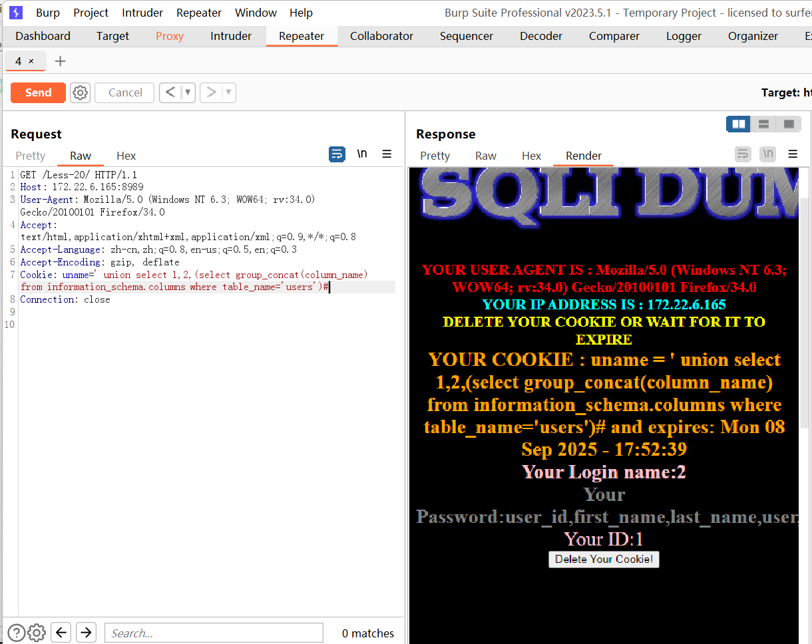The image size is (812, 644).
Task: Add a new Repeater tab with plus icon
Action: [x=60, y=61]
